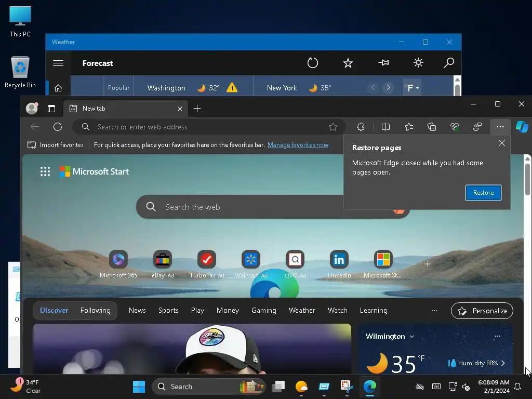Close the New tab tab
The width and height of the screenshot is (532, 399).
(x=180, y=109)
